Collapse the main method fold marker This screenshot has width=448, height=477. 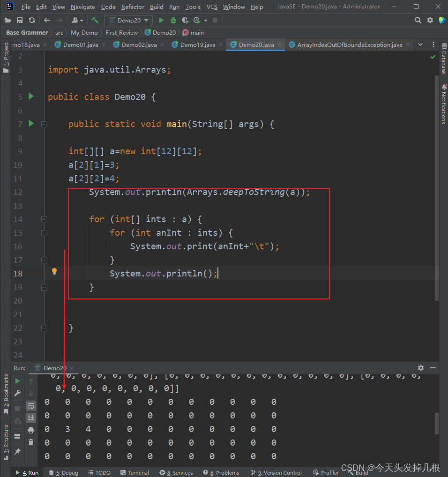(x=44, y=124)
